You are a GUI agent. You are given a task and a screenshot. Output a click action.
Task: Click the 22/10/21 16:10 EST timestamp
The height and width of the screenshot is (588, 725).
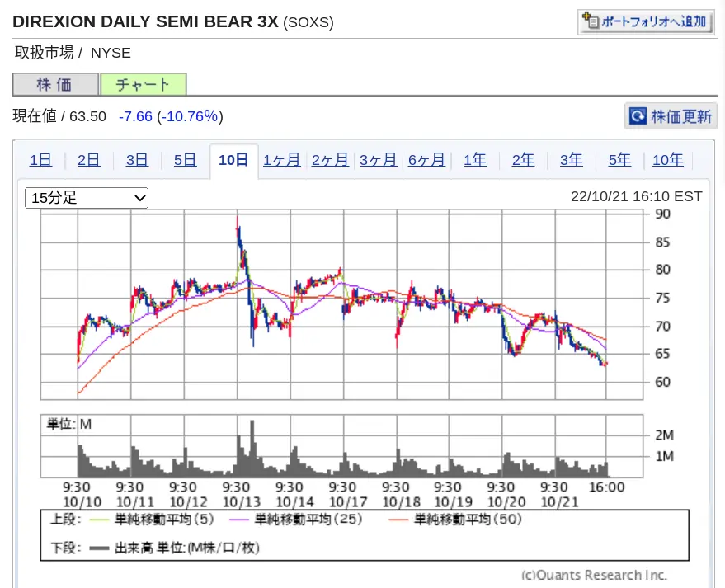click(636, 196)
